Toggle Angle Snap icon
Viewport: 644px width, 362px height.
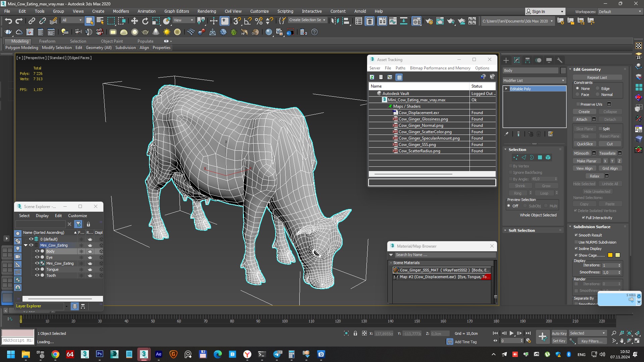pos(248,21)
